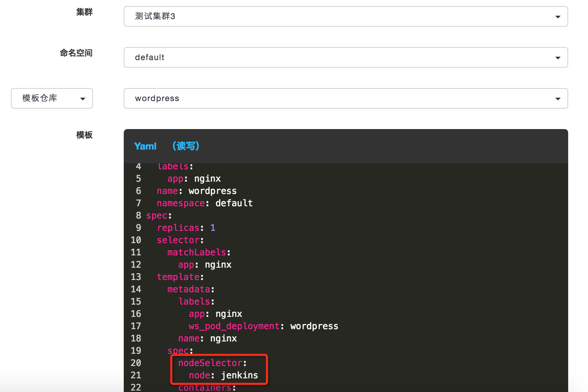Screen dimensions: 588x392
Task: Click the highlighted nodeSelector line in the editor
Action: pyautogui.click(x=212, y=363)
